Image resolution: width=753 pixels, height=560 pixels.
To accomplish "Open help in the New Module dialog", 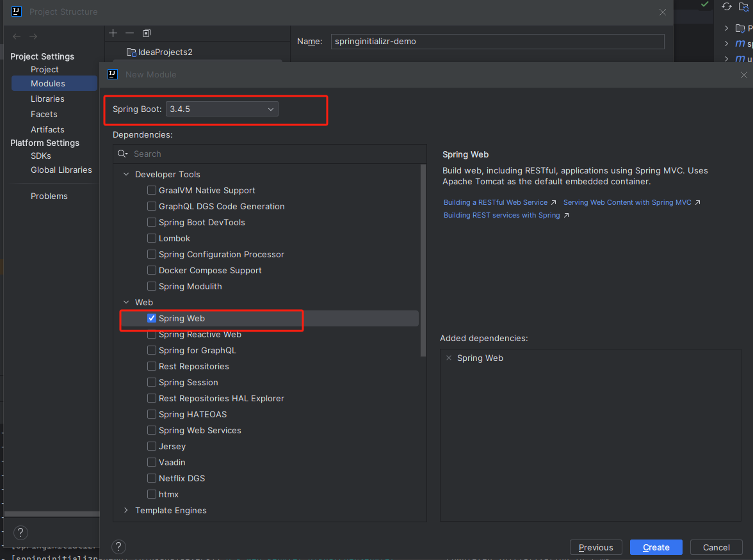I will click(118, 547).
